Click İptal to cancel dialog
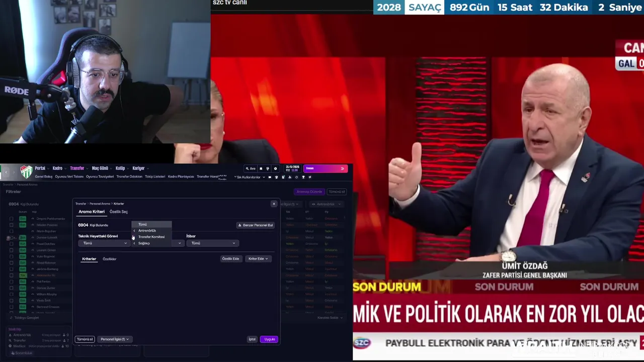The height and width of the screenshot is (362, 644). (x=252, y=339)
